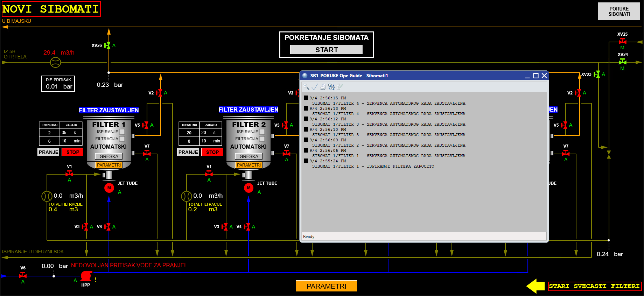644x296 pixels.
Task: Click the START button for sibomat startup
Action: (326, 50)
